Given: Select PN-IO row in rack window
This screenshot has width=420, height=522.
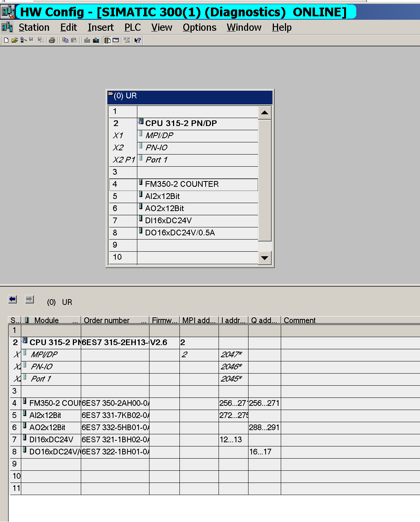Looking at the screenshot, I should click(184, 148).
